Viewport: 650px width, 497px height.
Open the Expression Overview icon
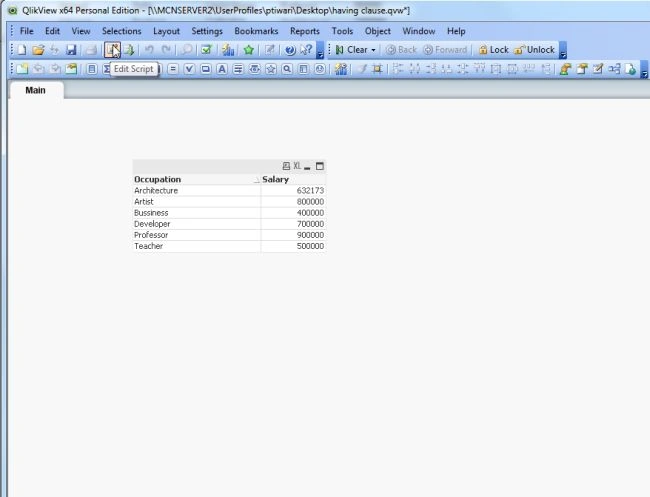[x=598, y=69]
